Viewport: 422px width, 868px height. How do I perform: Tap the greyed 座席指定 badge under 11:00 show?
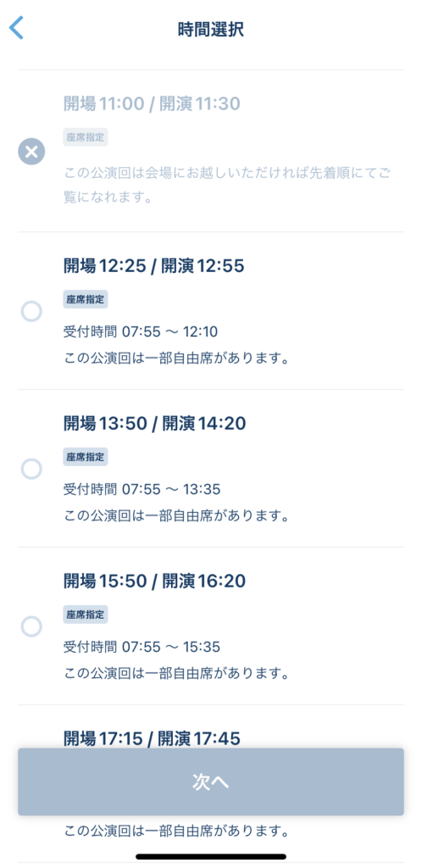(x=86, y=137)
